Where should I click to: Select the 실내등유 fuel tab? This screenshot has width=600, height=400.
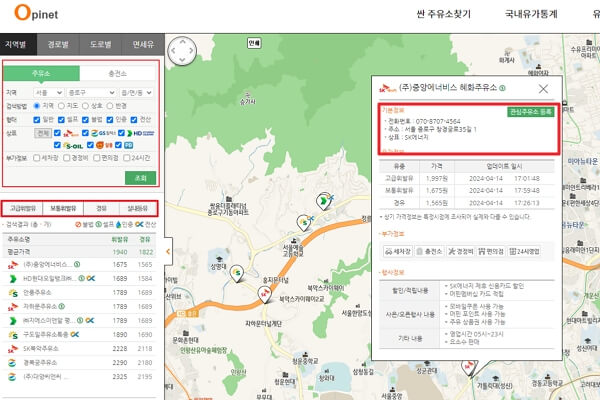click(x=137, y=208)
